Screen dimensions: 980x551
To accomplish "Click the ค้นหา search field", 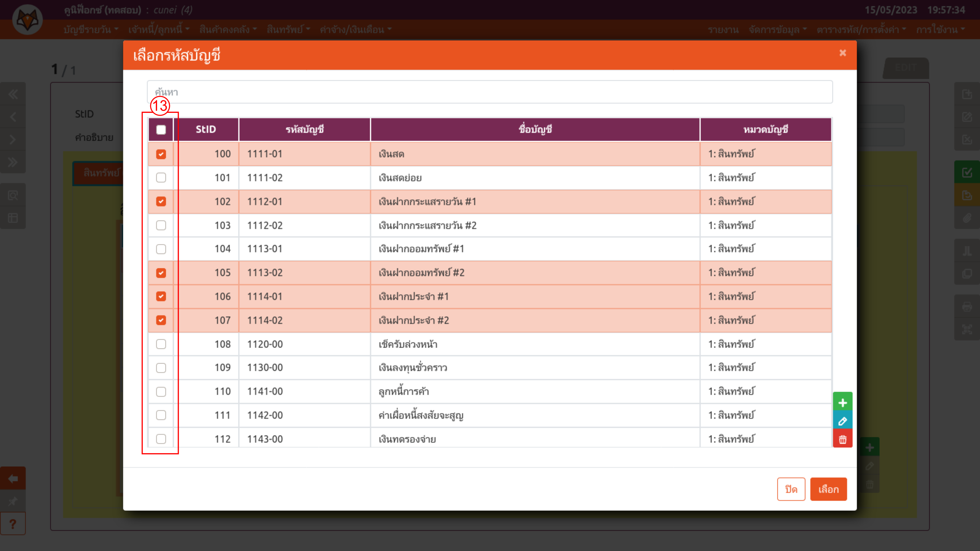I will tap(490, 92).
